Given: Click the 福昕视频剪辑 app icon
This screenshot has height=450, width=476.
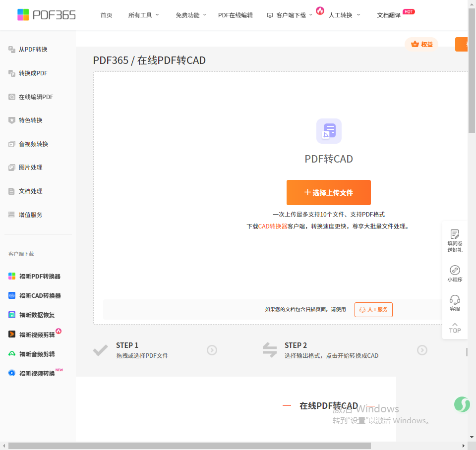Looking at the screenshot, I should tap(12, 335).
